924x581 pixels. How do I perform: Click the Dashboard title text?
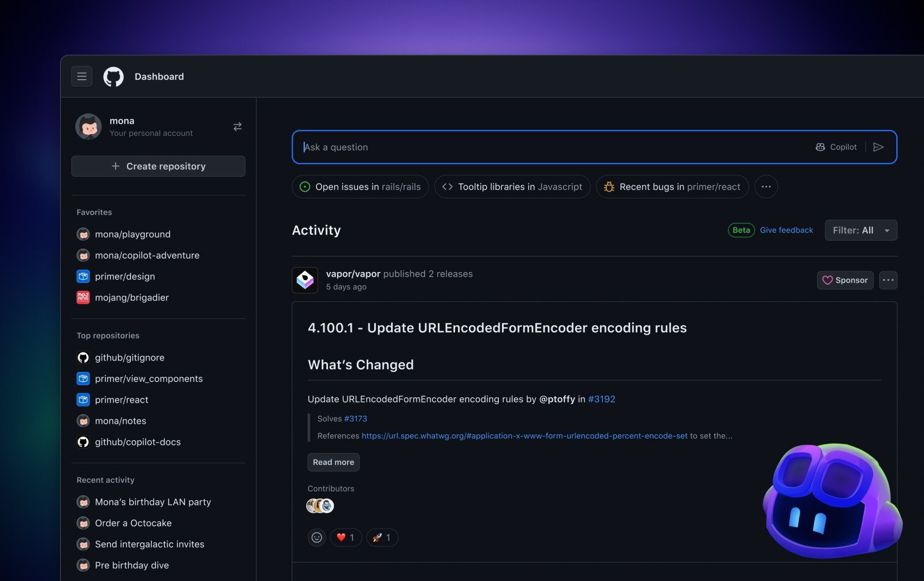[159, 77]
